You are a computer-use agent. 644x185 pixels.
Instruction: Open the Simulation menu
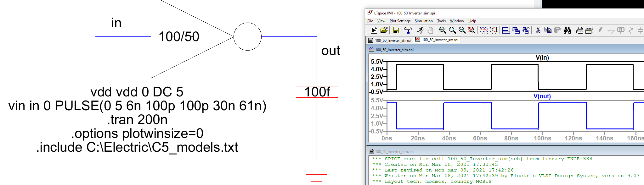point(423,21)
